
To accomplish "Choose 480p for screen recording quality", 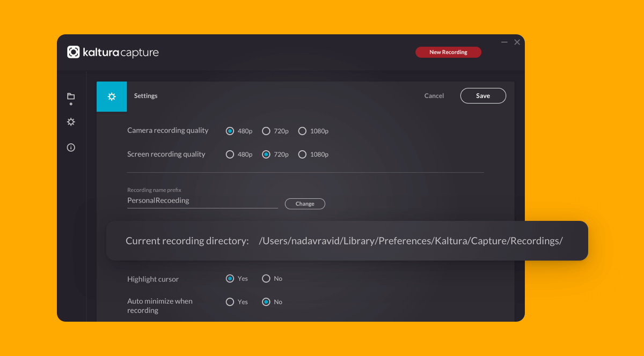I will coord(230,154).
